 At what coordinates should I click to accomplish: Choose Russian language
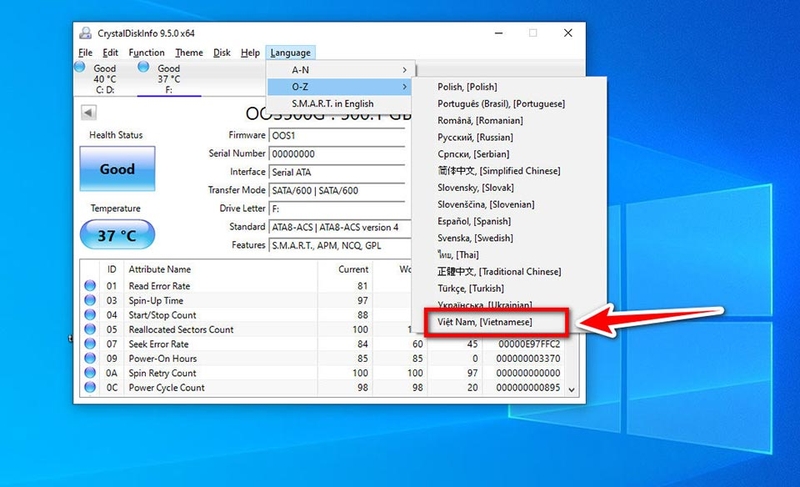click(509, 137)
